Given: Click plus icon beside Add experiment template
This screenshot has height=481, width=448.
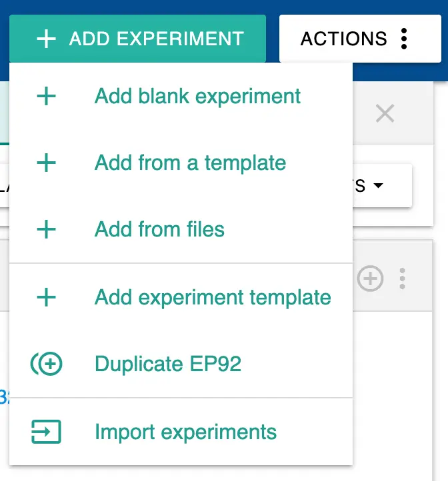Looking at the screenshot, I should (x=46, y=297).
